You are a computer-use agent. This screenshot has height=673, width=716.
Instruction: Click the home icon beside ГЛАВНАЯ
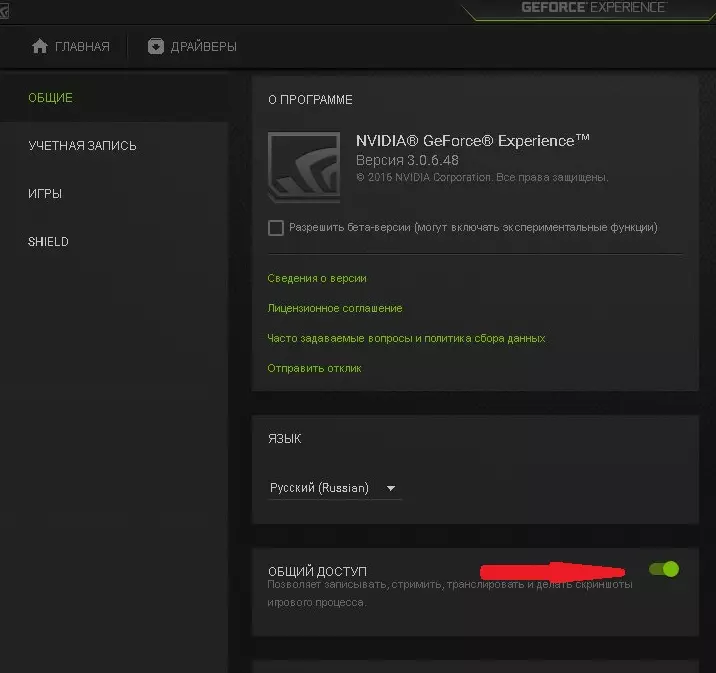(40, 46)
